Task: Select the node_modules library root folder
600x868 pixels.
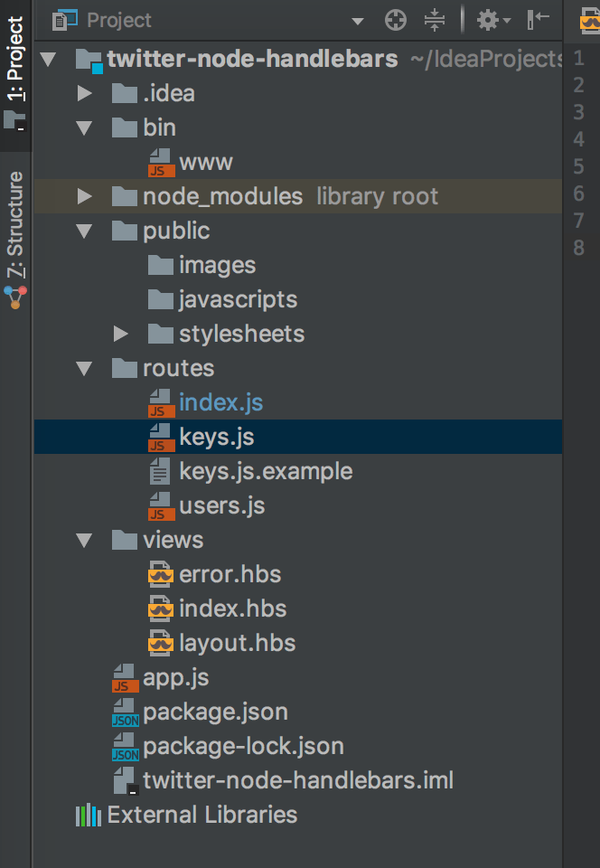Action: 222,196
